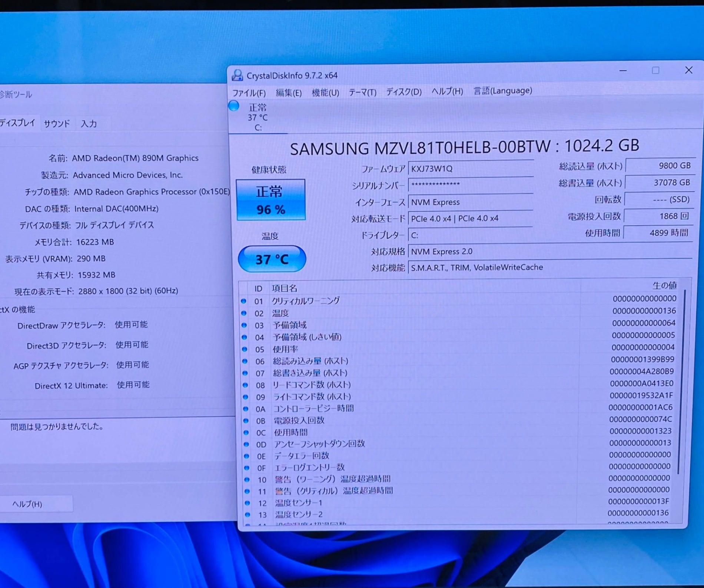This screenshot has height=588, width=704.
Task: Click status dot for 温度センサー1 row
Action: point(247,503)
